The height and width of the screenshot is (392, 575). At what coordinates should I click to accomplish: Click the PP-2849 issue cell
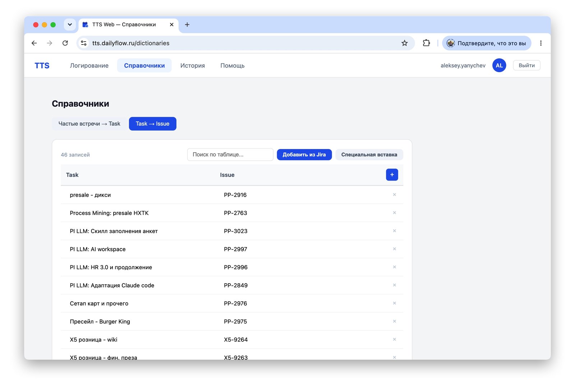(236, 285)
